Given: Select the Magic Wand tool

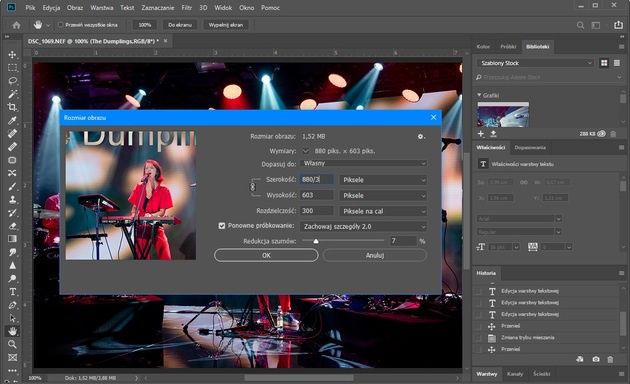Looking at the screenshot, I should click(12, 94).
